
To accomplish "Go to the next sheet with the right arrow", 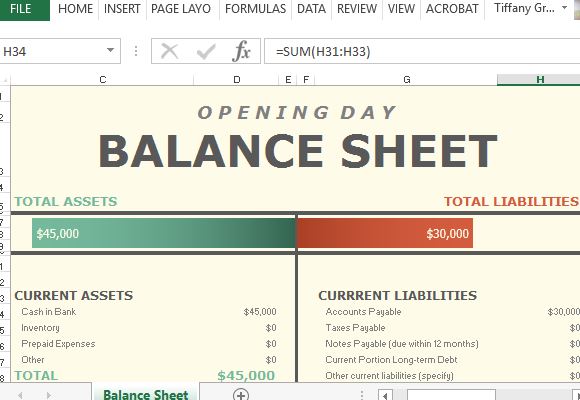I will click(x=49, y=396).
